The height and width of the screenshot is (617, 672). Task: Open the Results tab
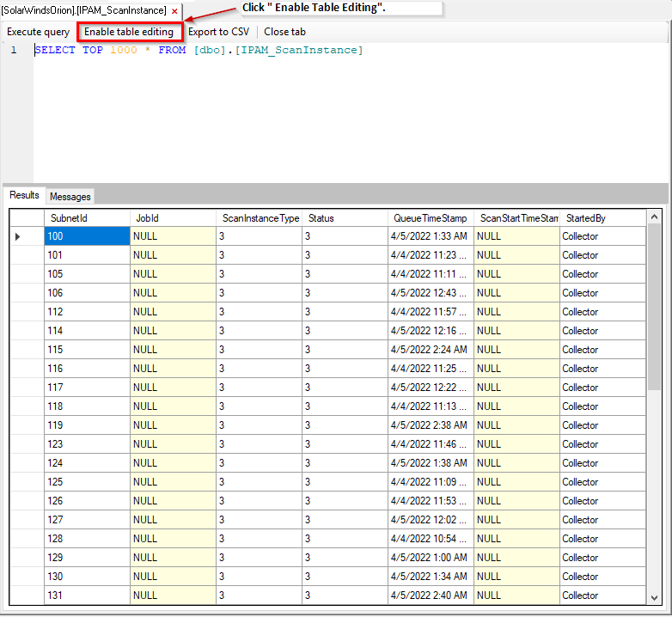(24, 195)
